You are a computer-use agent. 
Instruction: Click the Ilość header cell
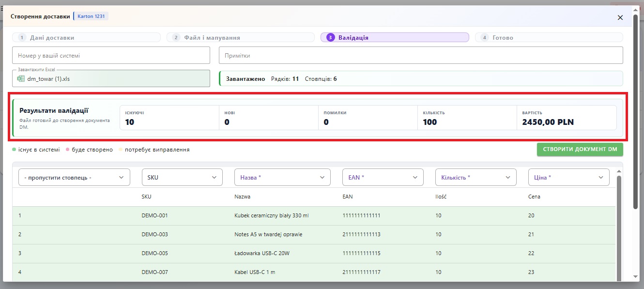[x=441, y=197]
